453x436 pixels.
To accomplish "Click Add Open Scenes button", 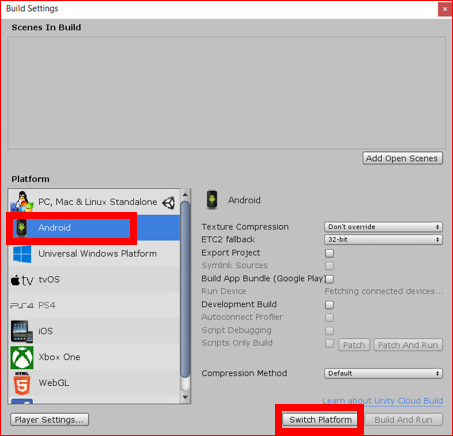I will [403, 158].
